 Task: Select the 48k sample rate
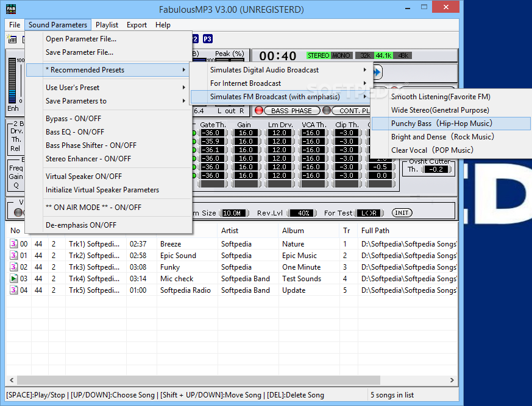403,55
